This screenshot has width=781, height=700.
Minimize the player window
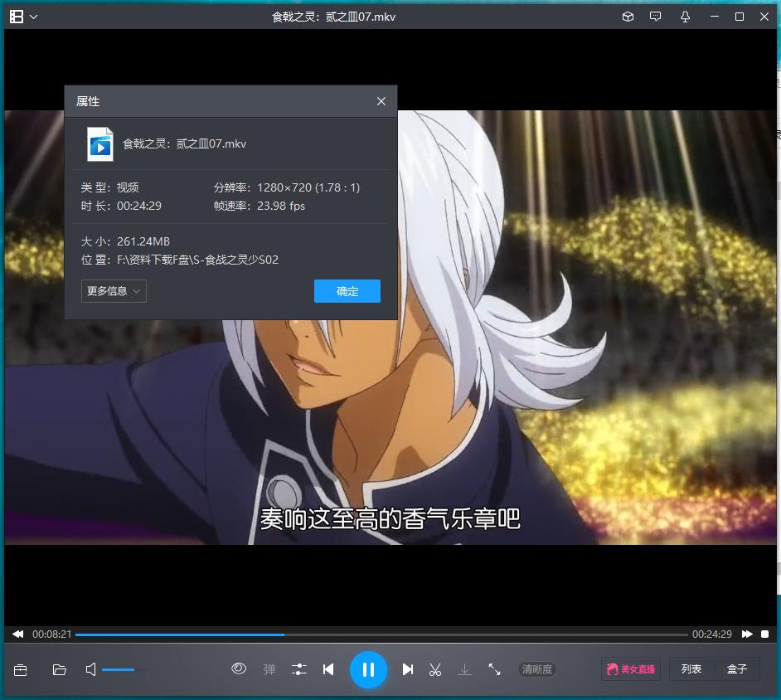(x=715, y=17)
